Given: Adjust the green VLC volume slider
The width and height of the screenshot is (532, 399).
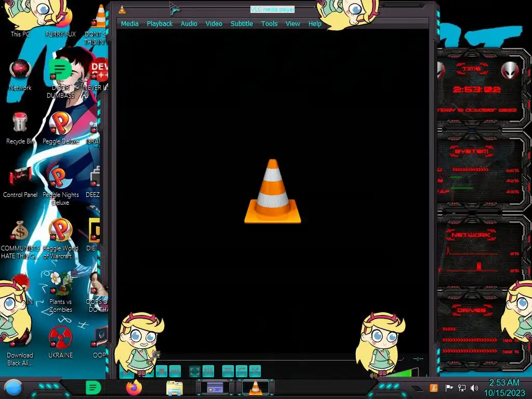Looking at the screenshot, I should 403,372.
